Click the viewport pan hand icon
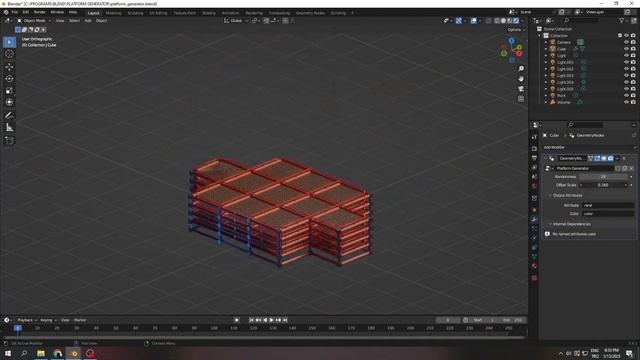Image resolution: width=640 pixels, height=360 pixels. [521, 78]
